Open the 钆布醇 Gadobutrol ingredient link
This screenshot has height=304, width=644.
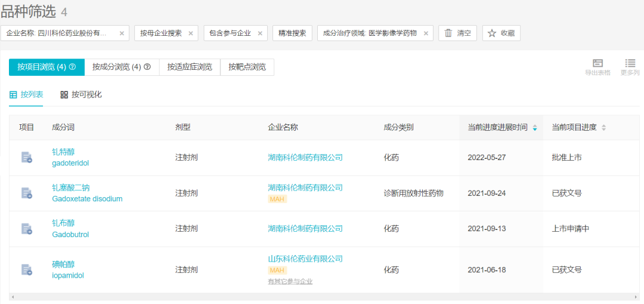pos(70,229)
